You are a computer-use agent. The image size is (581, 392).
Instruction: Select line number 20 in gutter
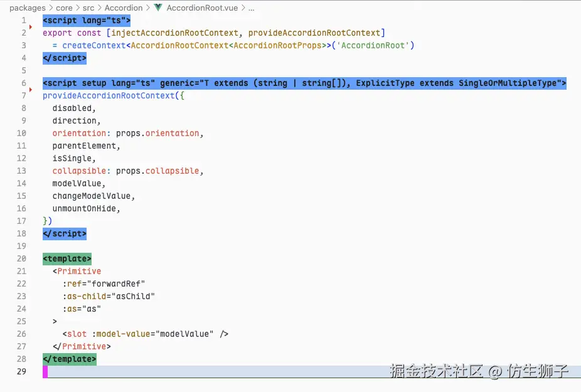[x=21, y=258]
